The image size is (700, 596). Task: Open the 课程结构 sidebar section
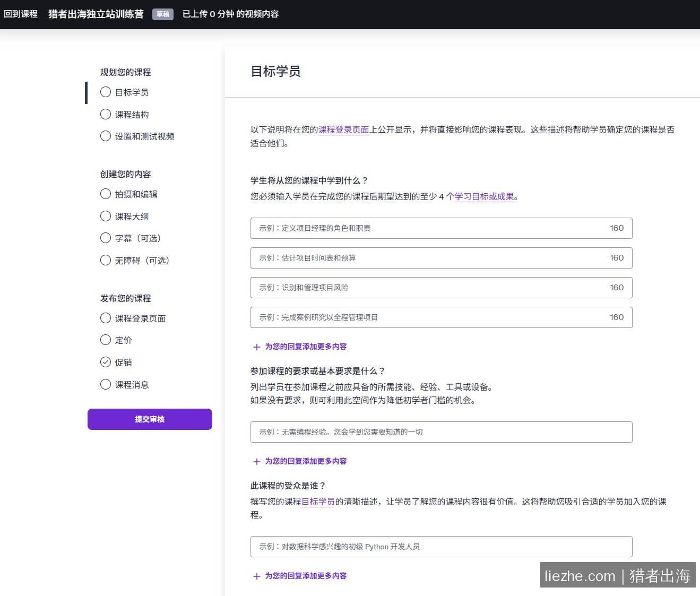pyautogui.click(x=132, y=115)
